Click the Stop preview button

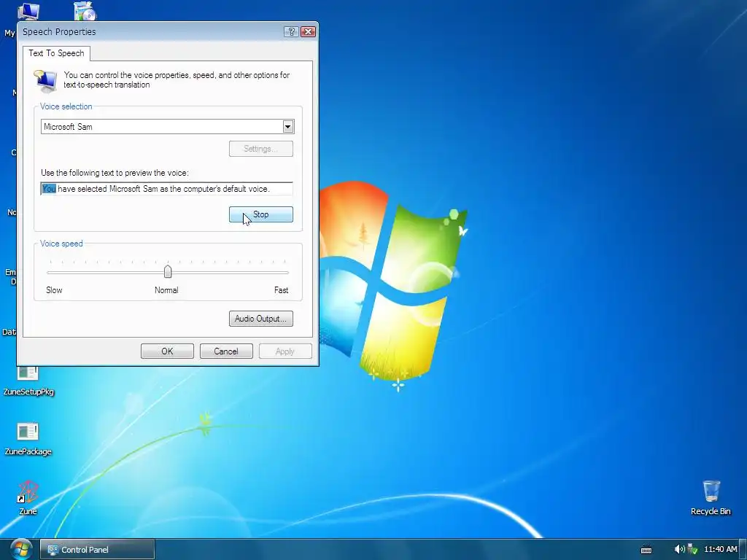[x=261, y=214]
